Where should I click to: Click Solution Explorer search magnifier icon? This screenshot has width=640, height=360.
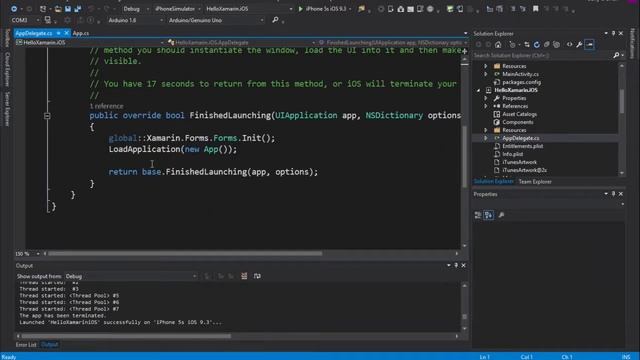click(616, 55)
